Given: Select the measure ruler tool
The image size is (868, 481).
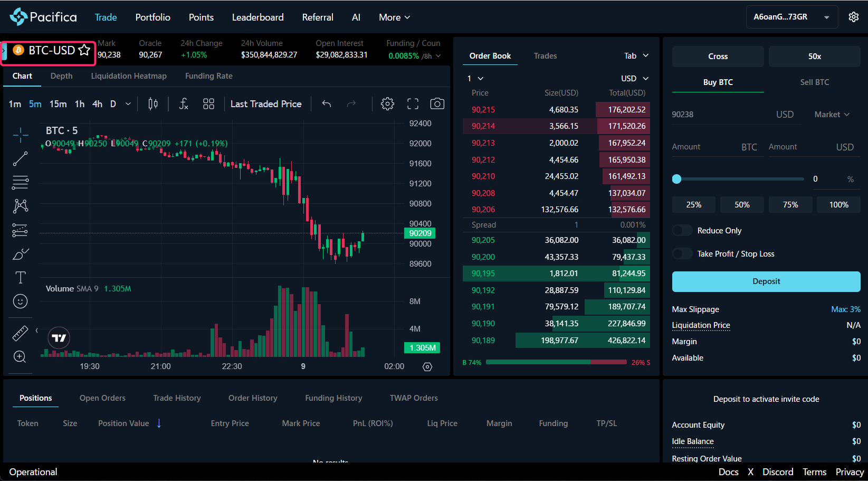Looking at the screenshot, I should [x=20, y=333].
